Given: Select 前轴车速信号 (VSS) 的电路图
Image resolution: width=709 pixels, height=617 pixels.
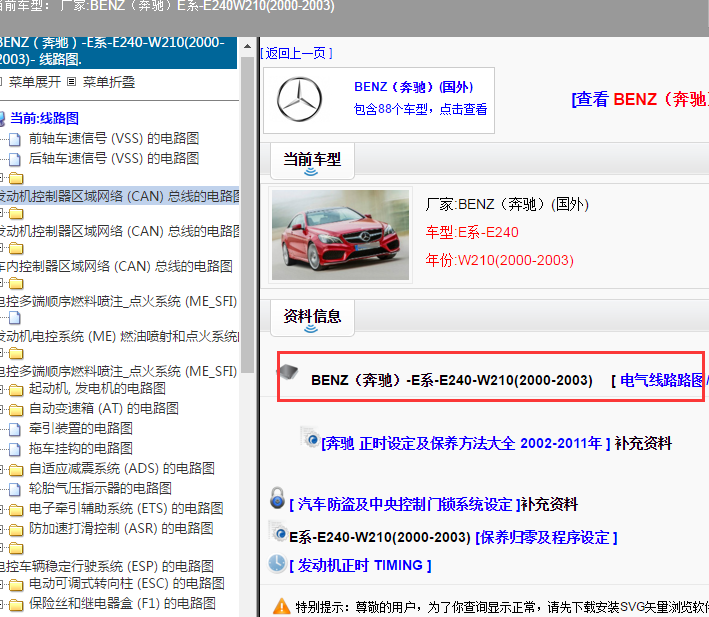Looking at the screenshot, I should [x=114, y=138].
